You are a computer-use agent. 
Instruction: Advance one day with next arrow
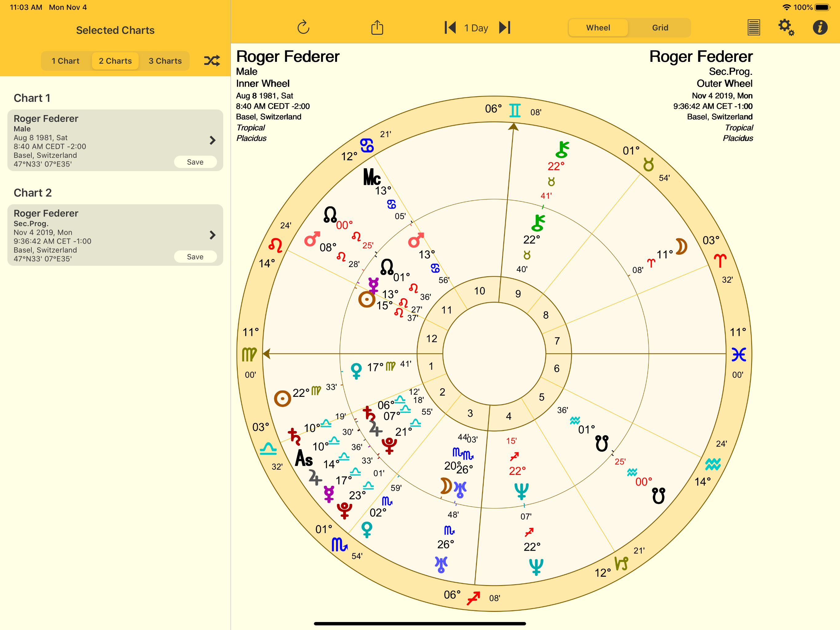click(505, 27)
